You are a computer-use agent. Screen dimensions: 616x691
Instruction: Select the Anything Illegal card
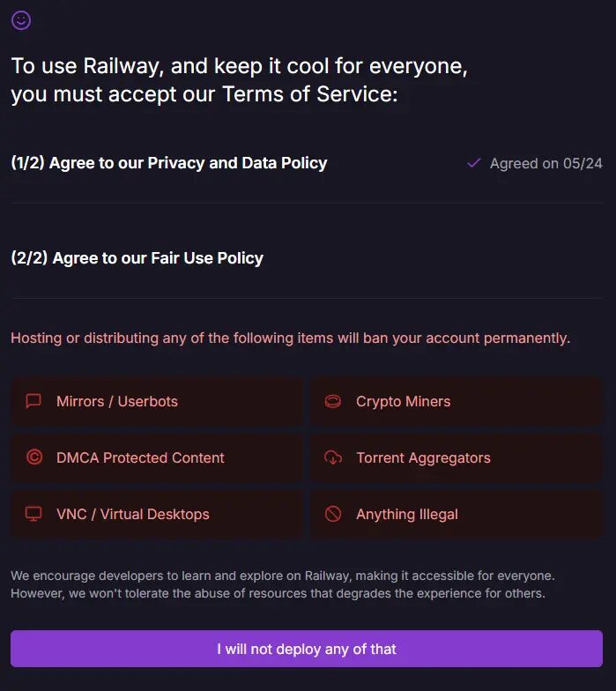tap(456, 514)
